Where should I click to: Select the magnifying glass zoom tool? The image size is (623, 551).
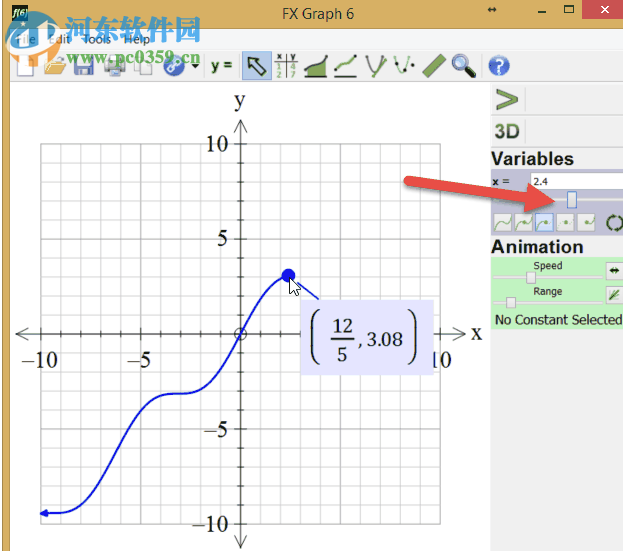463,66
